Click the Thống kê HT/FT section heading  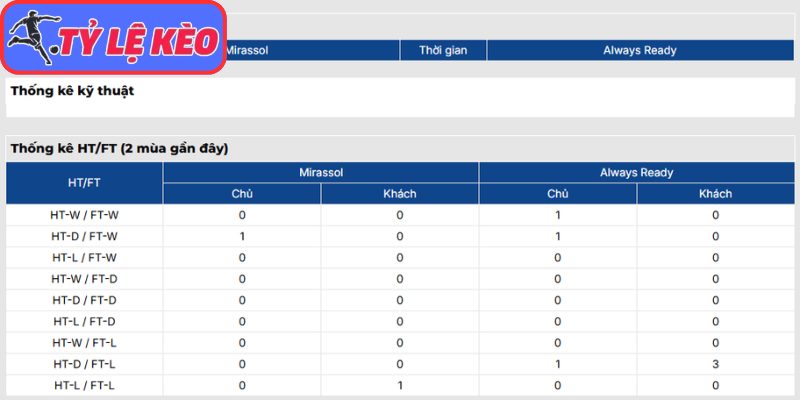tap(120, 148)
